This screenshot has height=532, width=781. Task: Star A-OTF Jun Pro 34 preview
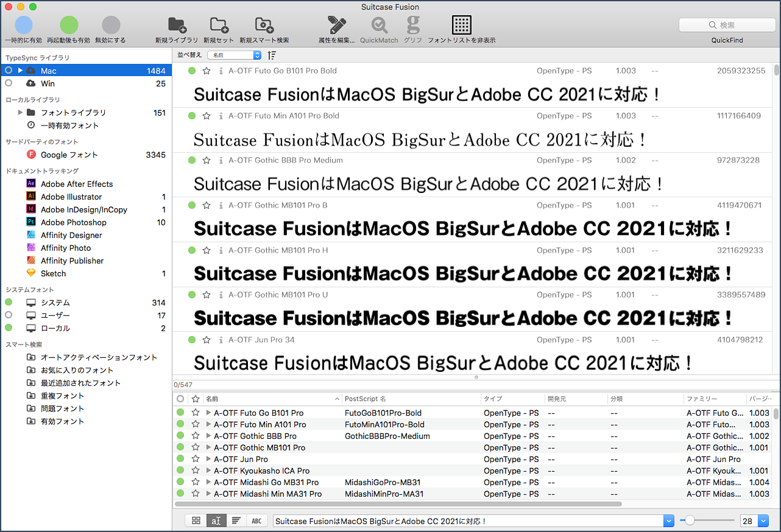(x=206, y=340)
